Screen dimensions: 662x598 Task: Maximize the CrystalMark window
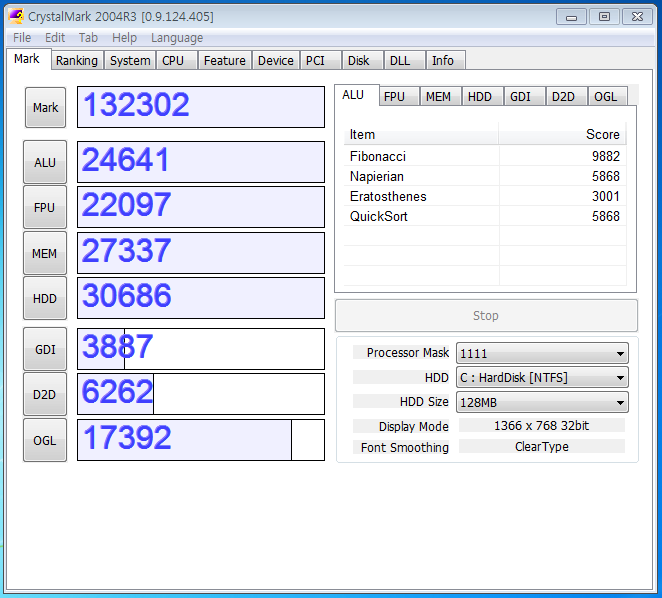604,17
